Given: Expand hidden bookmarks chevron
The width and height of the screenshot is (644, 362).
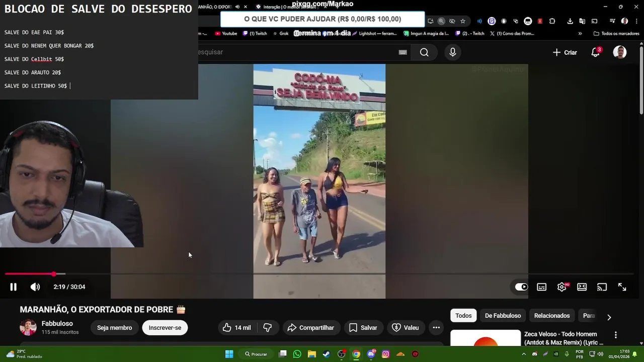Looking at the screenshot, I should [580, 34].
